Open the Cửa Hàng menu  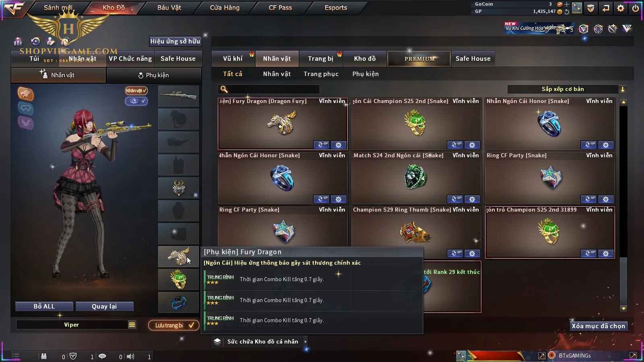pyautogui.click(x=225, y=8)
